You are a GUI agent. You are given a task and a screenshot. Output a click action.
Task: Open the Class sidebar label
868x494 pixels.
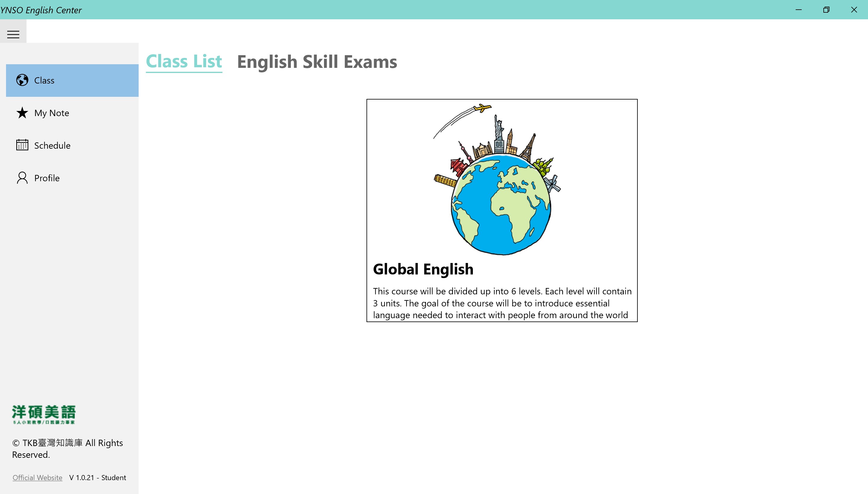coord(44,81)
